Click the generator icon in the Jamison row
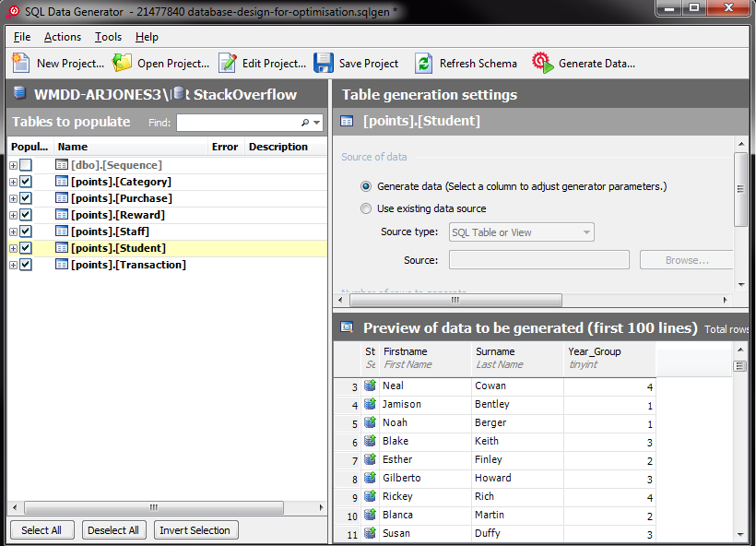This screenshot has height=546, width=756. (370, 404)
